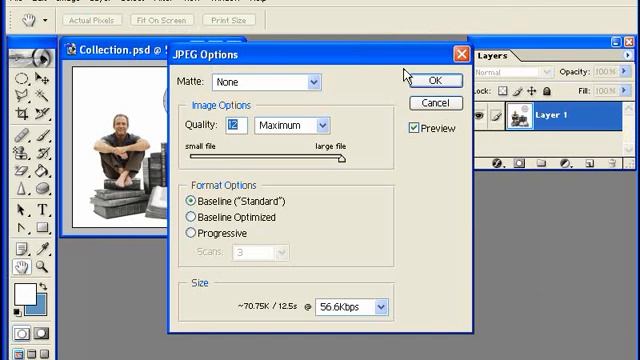Viewport: 640px width, 360px height.
Task: Cancel the JPEG Options dialog
Action: pyautogui.click(x=436, y=103)
